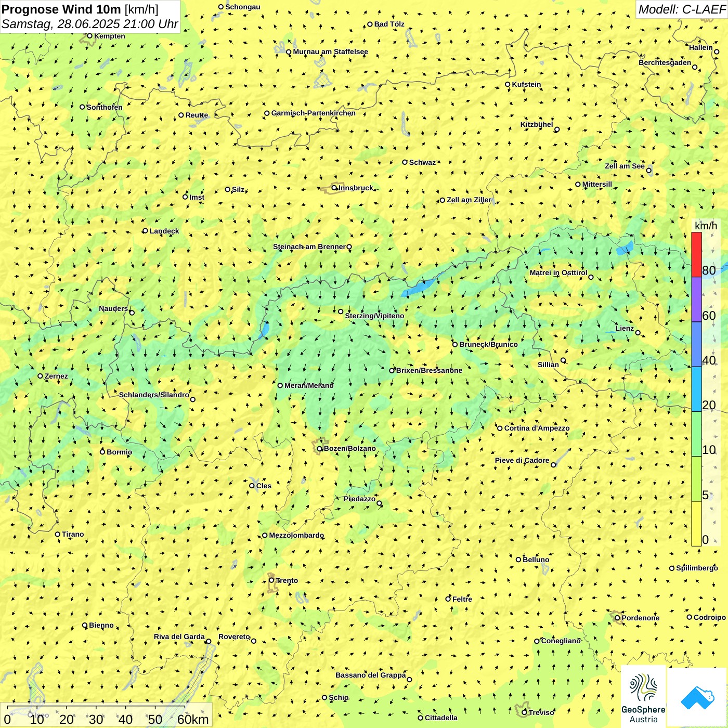Click the 'Rovereto' label
The width and height of the screenshot is (728, 728).
pos(234,636)
